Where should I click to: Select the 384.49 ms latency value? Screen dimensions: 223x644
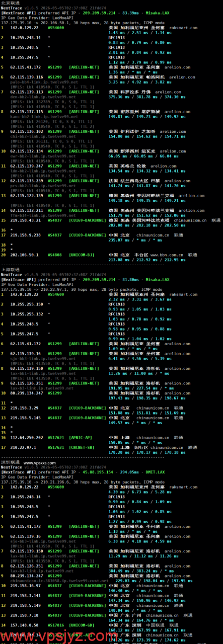coord(119,572)
